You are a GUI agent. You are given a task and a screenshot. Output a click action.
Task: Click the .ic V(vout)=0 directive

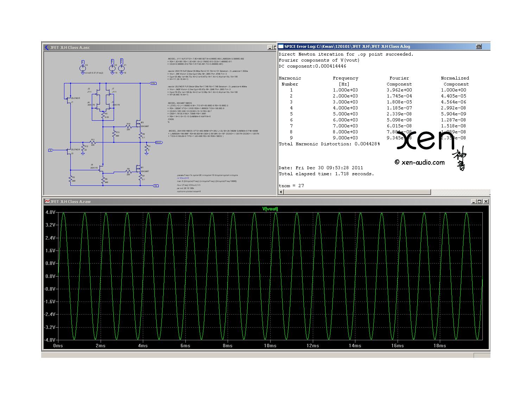pyautogui.click(x=183, y=178)
